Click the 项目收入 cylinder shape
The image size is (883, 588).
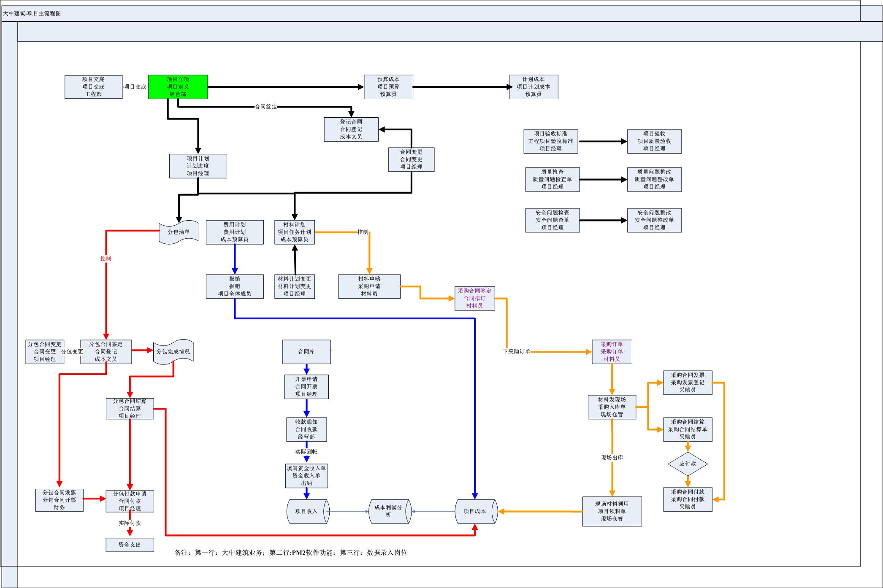(x=307, y=511)
